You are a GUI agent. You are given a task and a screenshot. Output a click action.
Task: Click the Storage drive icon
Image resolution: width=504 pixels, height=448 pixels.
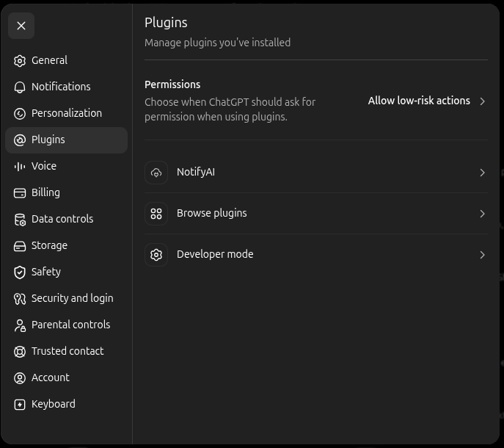click(20, 246)
